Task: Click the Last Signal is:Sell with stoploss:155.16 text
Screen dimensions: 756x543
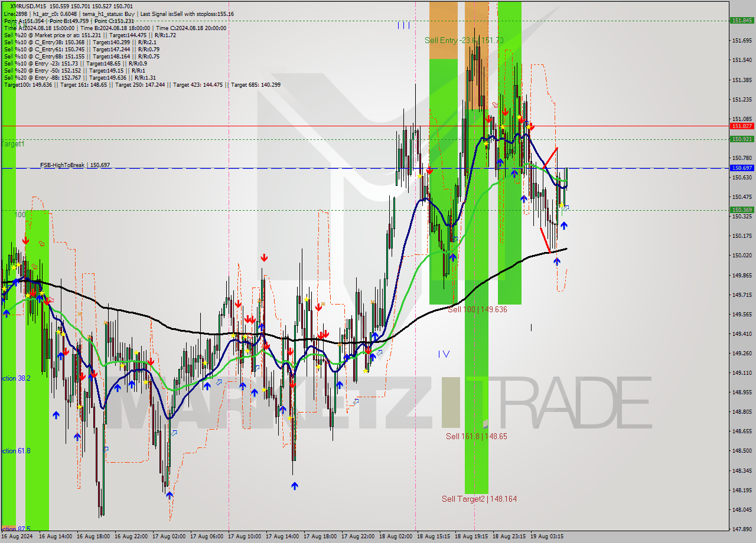Action: point(188,14)
